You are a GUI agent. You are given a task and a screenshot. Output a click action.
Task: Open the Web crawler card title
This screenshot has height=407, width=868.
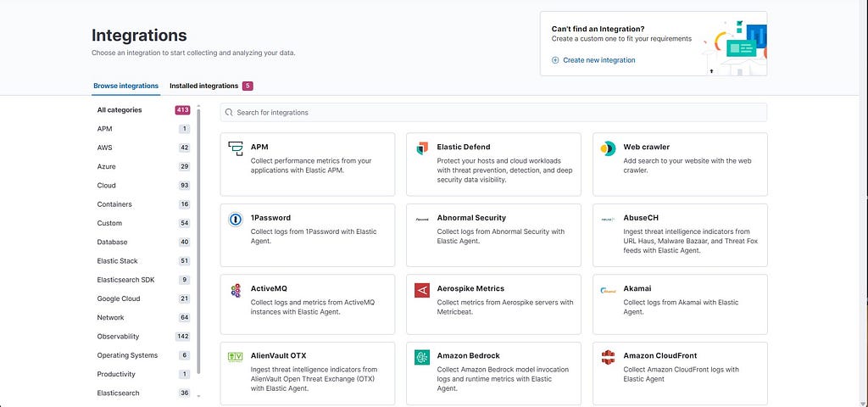click(x=646, y=147)
